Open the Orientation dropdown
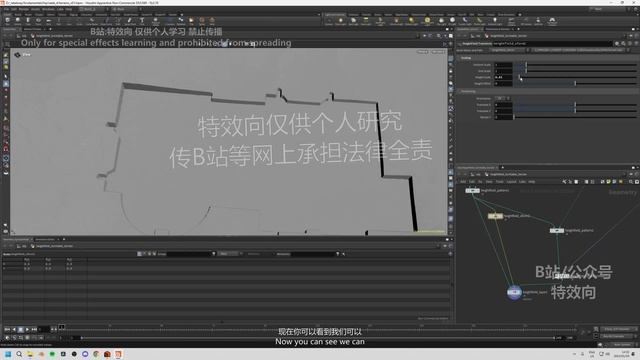Viewport: 640px width, 360px height. click(502, 98)
